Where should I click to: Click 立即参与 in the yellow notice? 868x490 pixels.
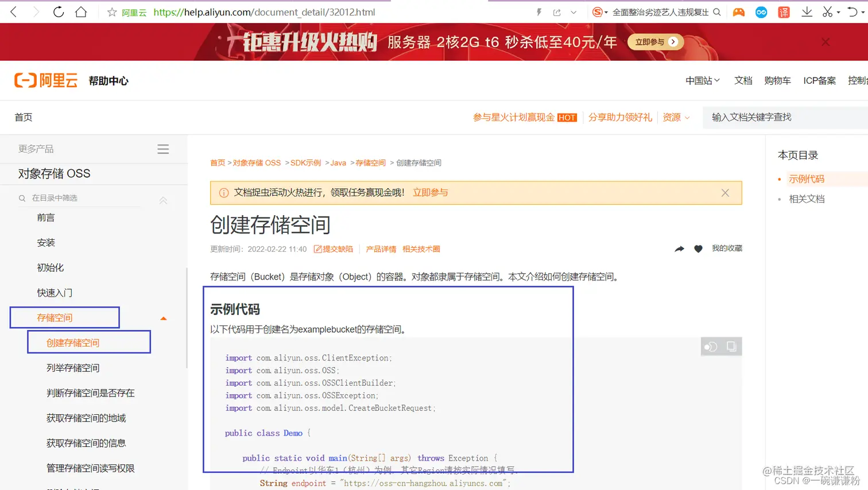[431, 193]
